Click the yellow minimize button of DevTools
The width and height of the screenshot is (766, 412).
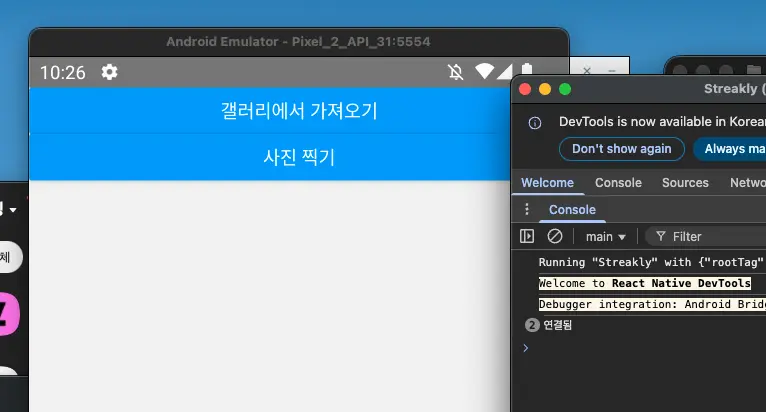pos(545,89)
